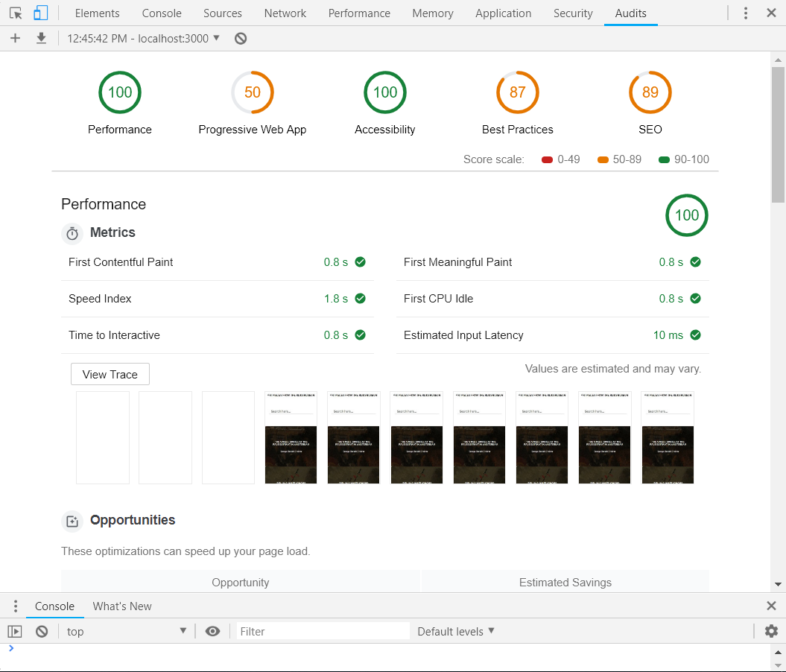Click First Contentful Paint green check icon
786x672 pixels.
[360, 261]
